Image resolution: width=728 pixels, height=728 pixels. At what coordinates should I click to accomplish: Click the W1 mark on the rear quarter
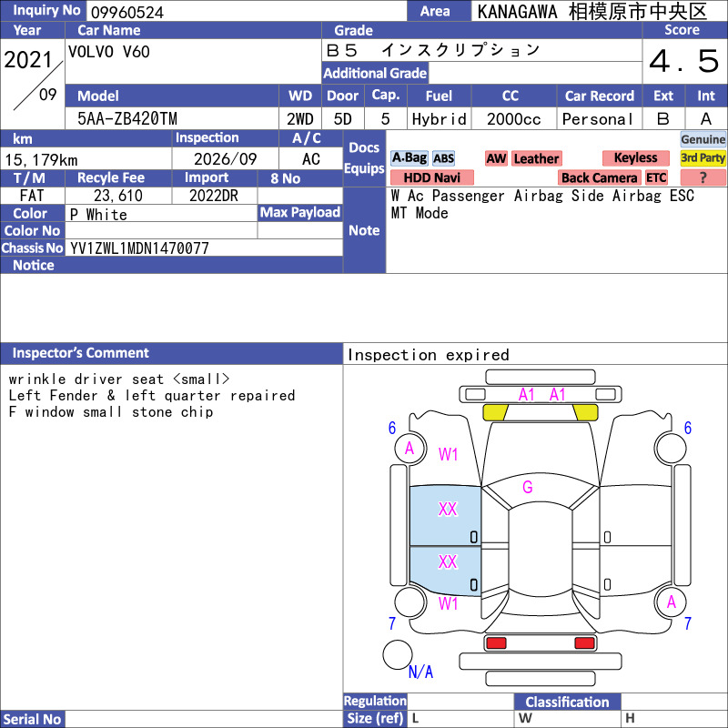448,603
